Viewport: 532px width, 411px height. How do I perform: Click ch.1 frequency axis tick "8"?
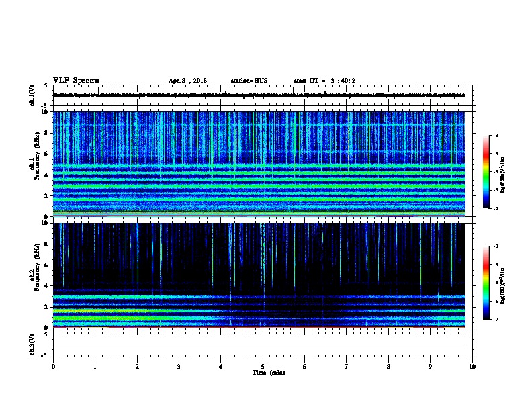point(47,133)
